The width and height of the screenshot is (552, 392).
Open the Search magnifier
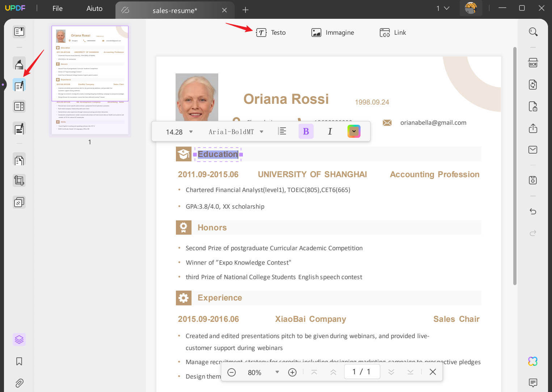click(x=533, y=32)
